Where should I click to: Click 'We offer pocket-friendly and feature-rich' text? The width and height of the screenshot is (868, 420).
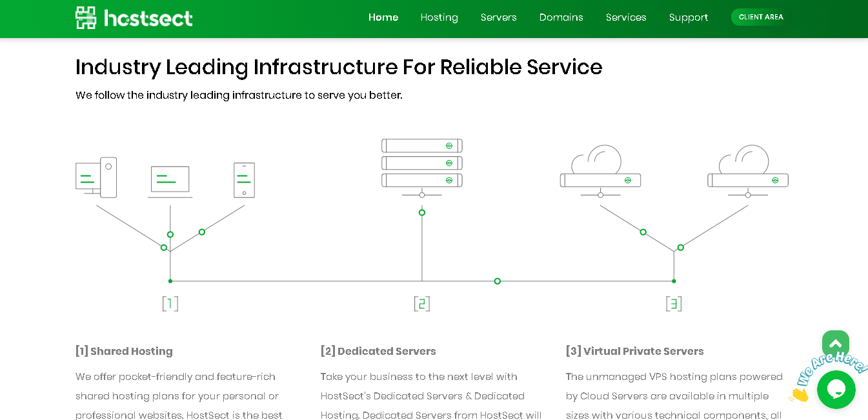click(x=176, y=377)
